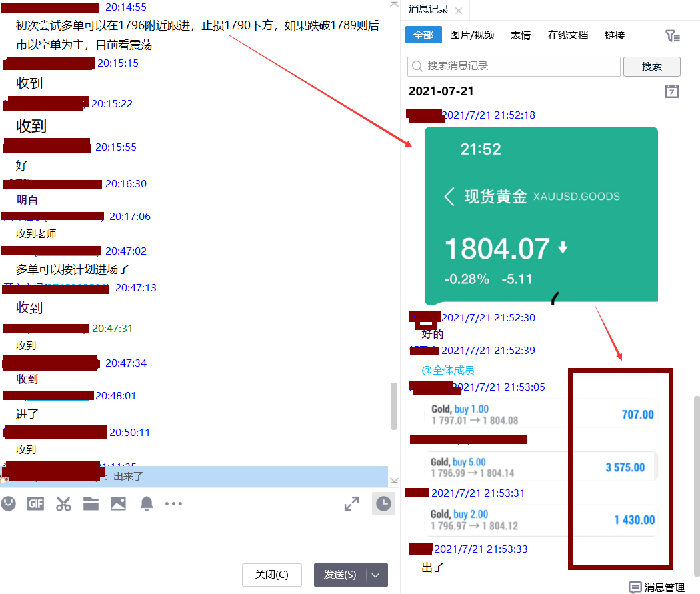Click the 多单可以按计划进场了 message
Viewport: 700px width, 594px height.
(72, 269)
